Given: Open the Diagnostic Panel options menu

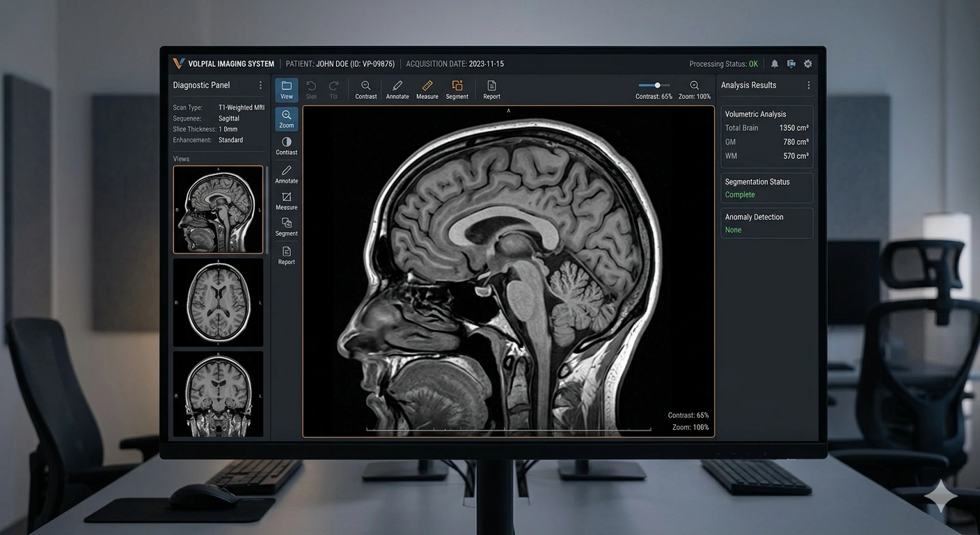Looking at the screenshot, I should coord(260,85).
